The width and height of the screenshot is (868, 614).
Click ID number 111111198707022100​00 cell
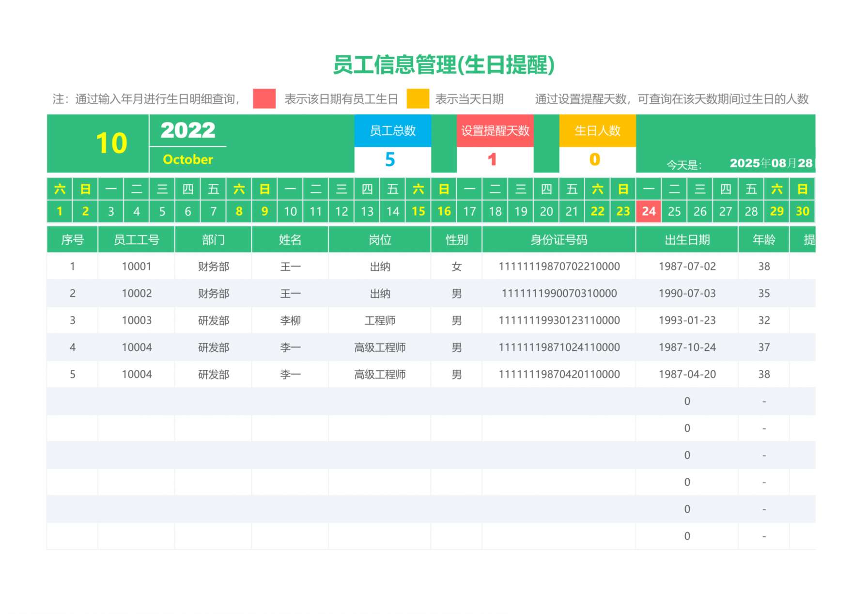tap(559, 267)
